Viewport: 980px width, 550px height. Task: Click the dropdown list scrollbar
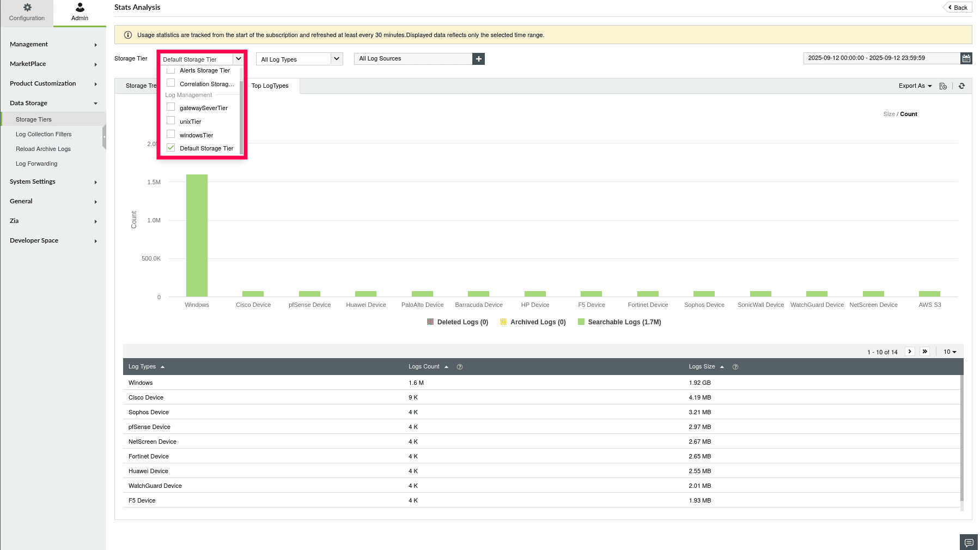pos(241,118)
